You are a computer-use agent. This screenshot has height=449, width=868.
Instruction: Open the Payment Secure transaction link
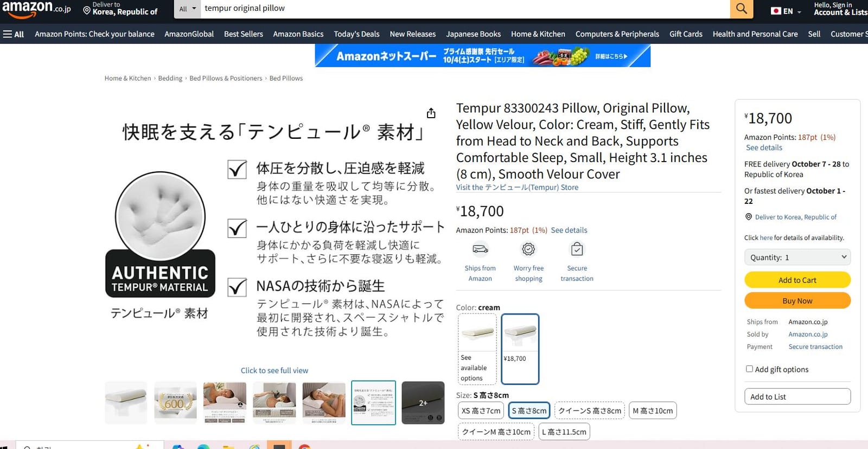click(x=815, y=347)
